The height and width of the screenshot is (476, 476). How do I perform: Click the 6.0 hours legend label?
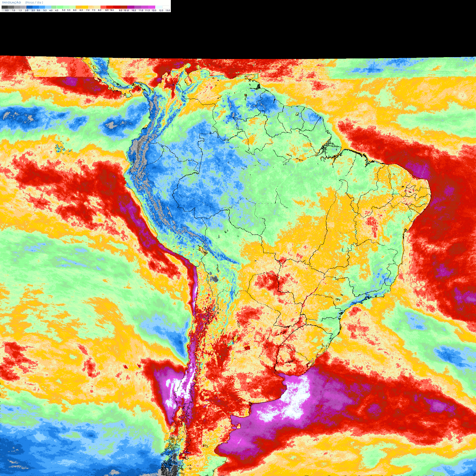coord(75,10)
